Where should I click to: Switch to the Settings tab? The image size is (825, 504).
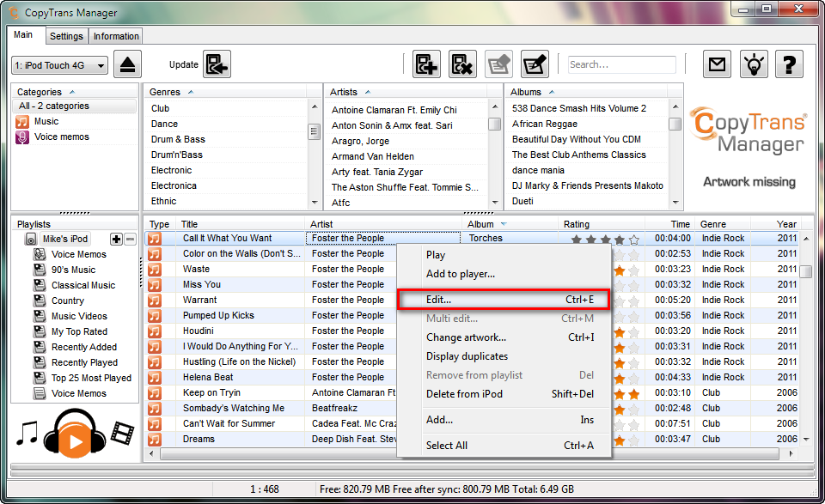(66, 36)
